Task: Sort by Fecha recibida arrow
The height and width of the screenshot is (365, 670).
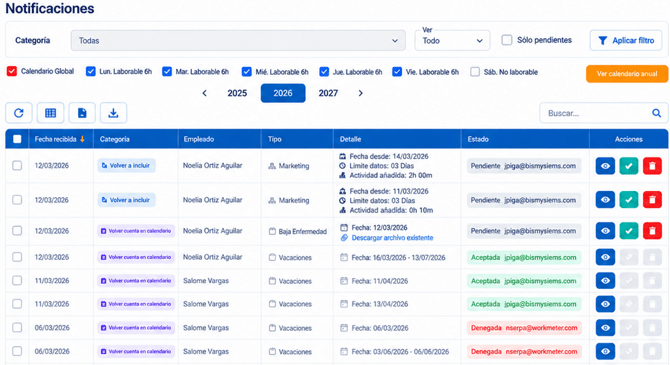Action: pos(82,139)
